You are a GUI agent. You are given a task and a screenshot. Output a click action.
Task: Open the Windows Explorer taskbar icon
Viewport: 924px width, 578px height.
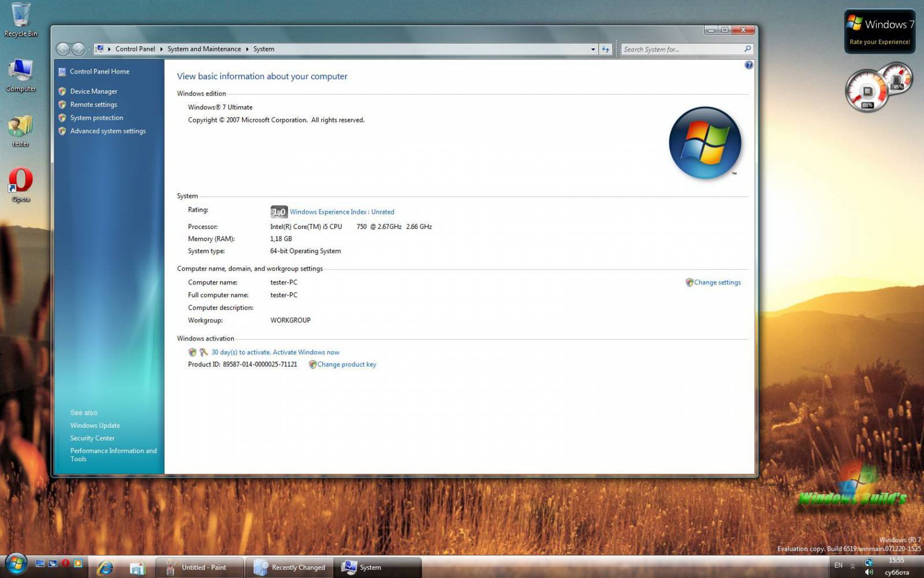point(137,568)
